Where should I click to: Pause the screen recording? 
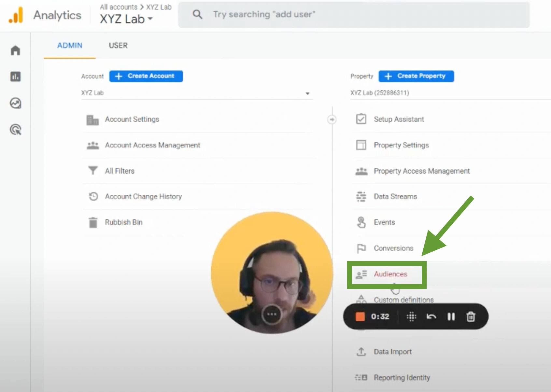[x=451, y=316]
